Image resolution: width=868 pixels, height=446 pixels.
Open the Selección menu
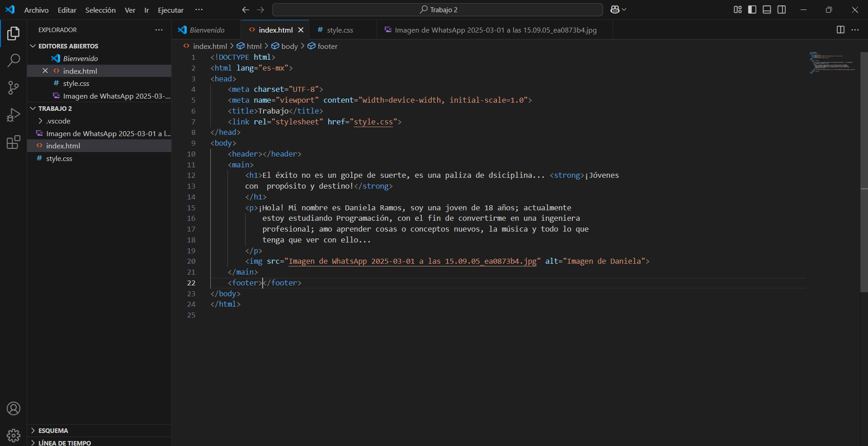tap(100, 10)
